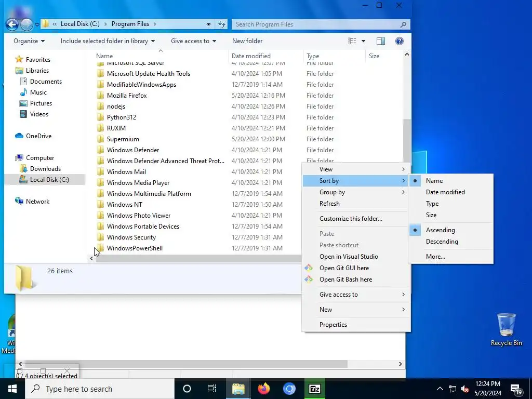Viewport: 532px width, 399px height.
Task: Show hidden tray icons chevron
Action: (440, 389)
